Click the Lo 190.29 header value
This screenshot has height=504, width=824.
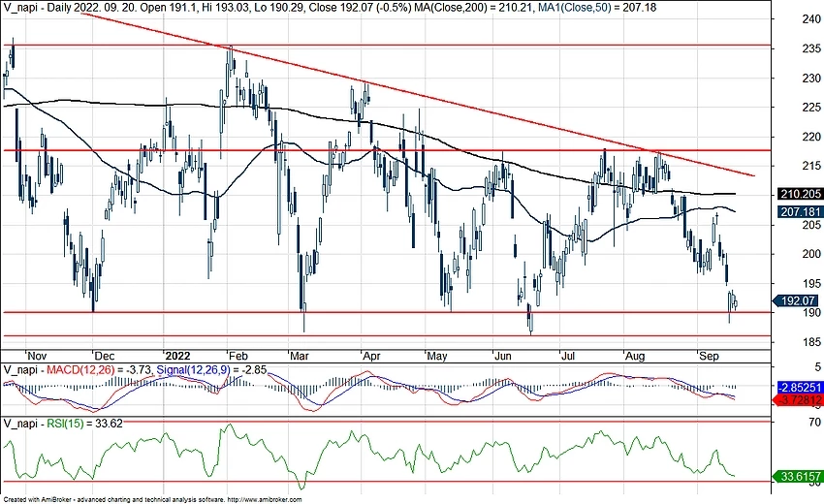click(277, 8)
